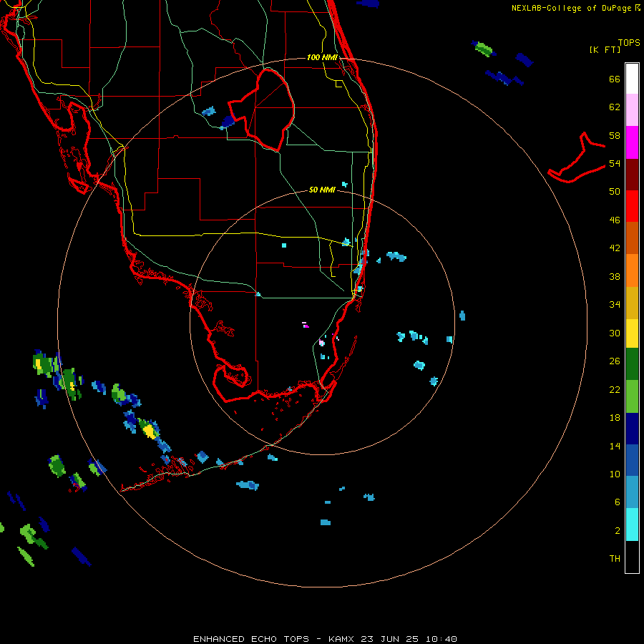Click the navy echo beside Lake Okeechobee
This screenshot has height=644, width=644.
[x=228, y=122]
